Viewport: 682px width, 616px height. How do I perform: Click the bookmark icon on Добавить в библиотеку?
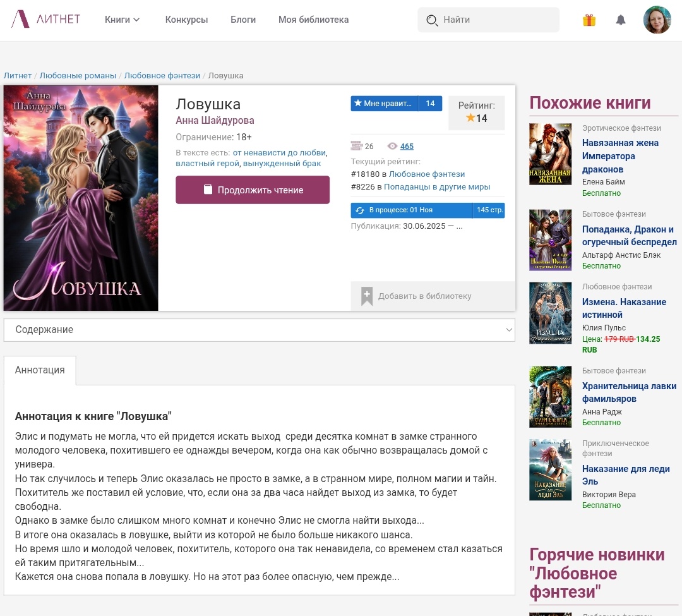tap(367, 296)
